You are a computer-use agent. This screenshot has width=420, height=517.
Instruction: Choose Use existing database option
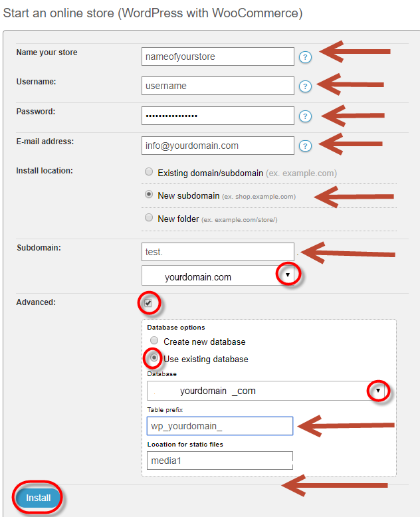pyautogui.click(x=154, y=358)
